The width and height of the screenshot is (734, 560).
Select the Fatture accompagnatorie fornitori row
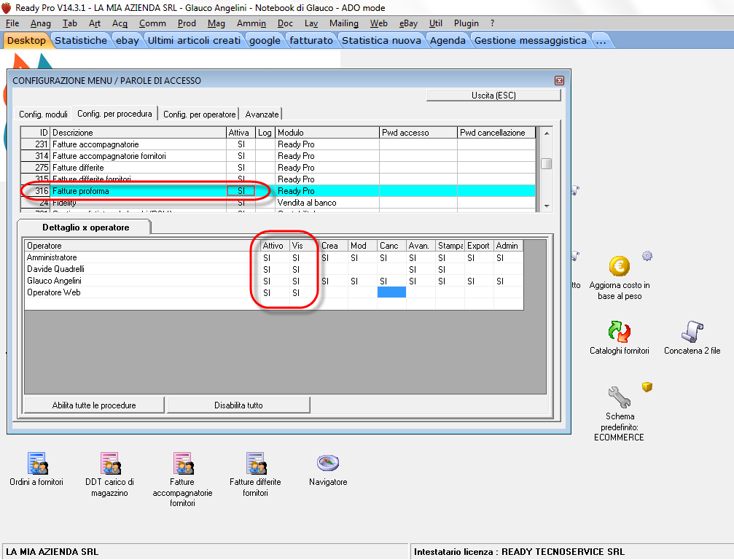pyautogui.click(x=278, y=156)
